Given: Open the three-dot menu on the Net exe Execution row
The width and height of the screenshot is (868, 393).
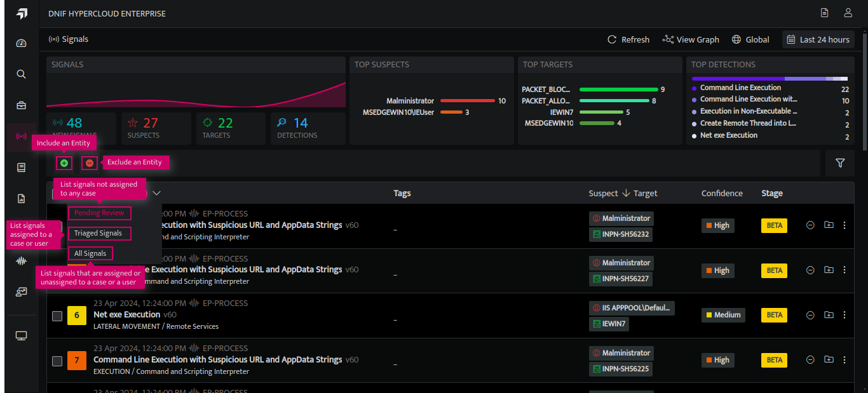Looking at the screenshot, I should tap(844, 314).
